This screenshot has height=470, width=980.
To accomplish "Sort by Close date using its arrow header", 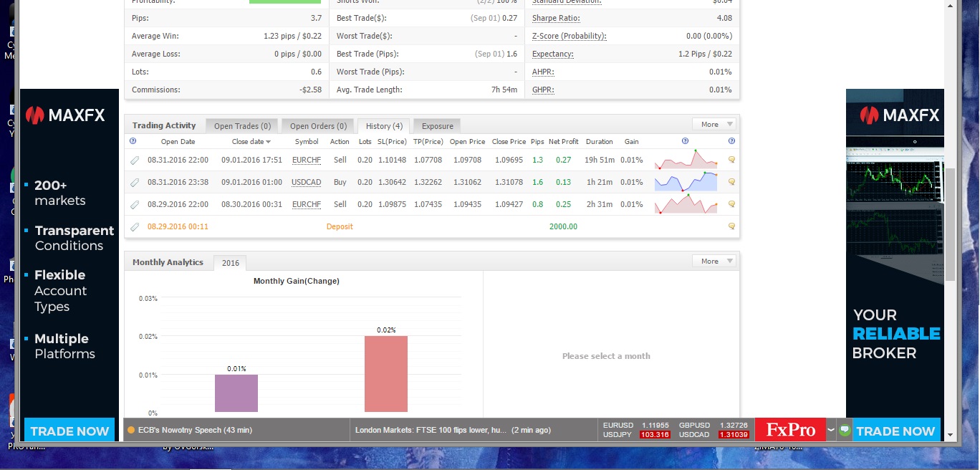I will pyautogui.click(x=251, y=142).
